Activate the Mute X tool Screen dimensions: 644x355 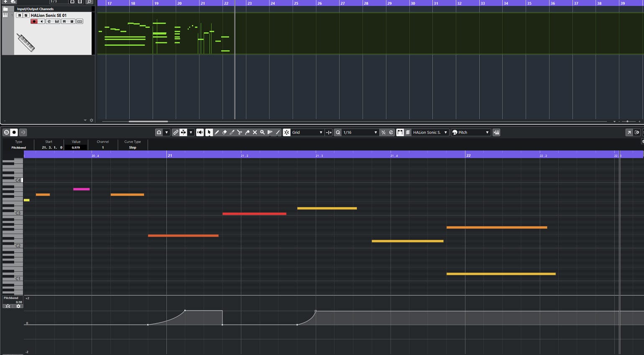click(x=255, y=132)
